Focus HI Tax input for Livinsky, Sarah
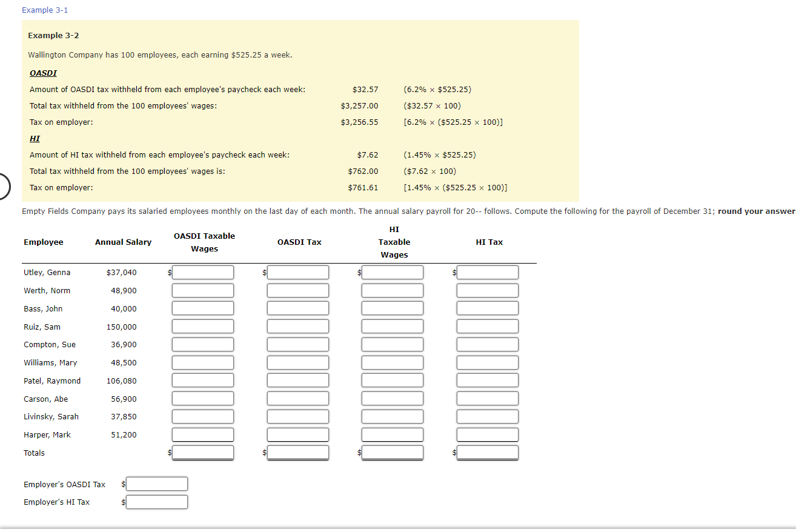 488,417
